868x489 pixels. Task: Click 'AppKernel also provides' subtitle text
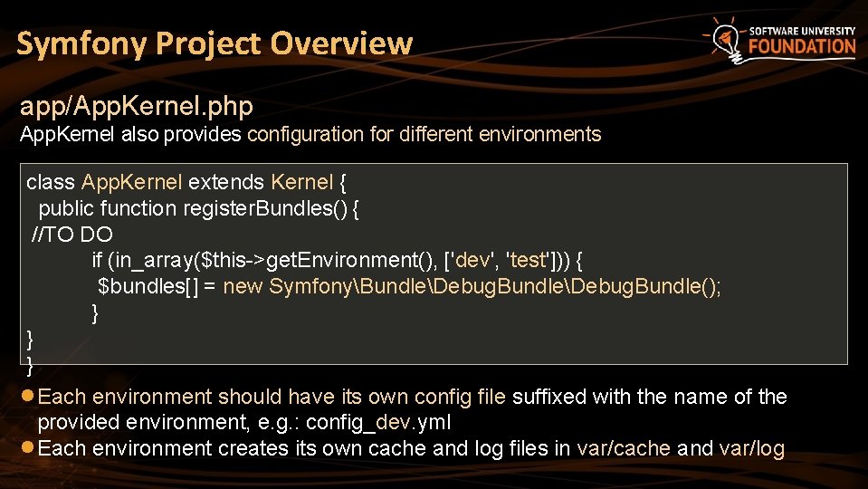point(130,134)
